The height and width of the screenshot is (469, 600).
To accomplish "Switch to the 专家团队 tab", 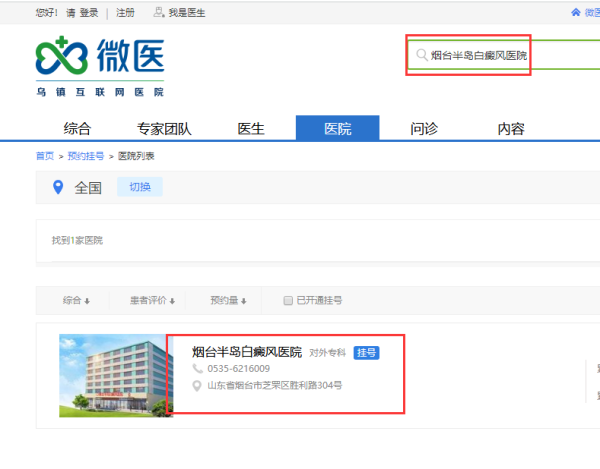I will (x=164, y=129).
